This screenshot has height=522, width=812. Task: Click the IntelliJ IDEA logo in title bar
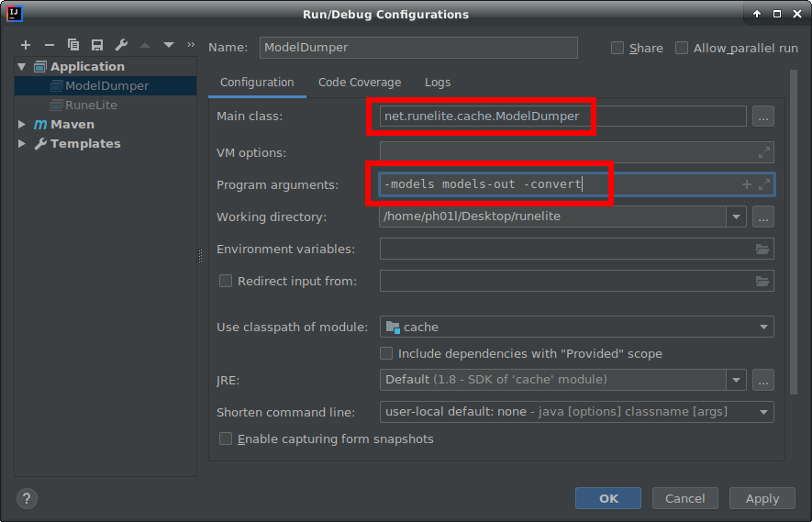14,14
